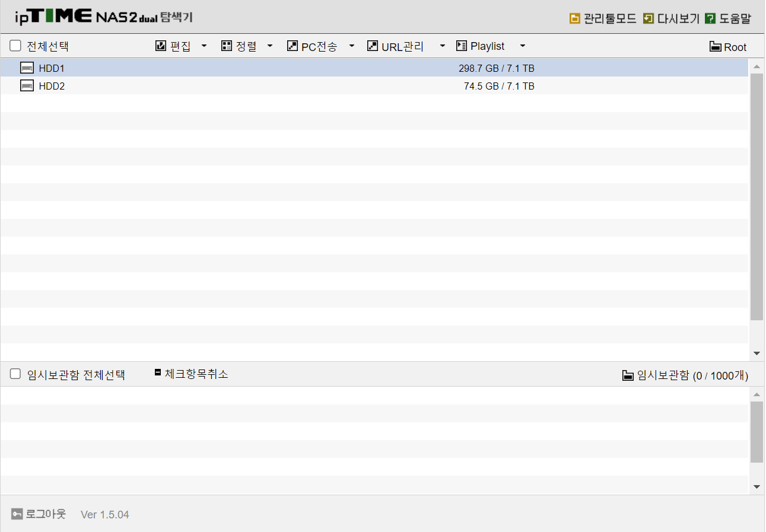Click the 다시보기 link text
This screenshot has height=532, width=766.
click(x=678, y=19)
